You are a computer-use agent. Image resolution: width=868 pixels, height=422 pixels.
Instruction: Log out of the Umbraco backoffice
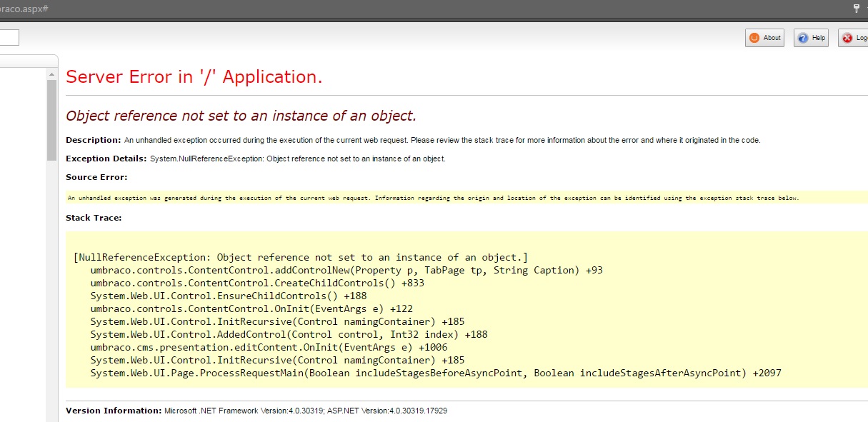(x=854, y=38)
